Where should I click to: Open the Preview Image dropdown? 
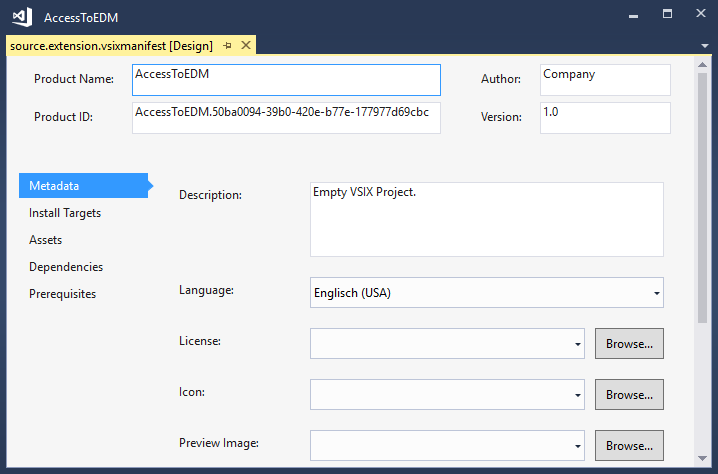point(578,446)
